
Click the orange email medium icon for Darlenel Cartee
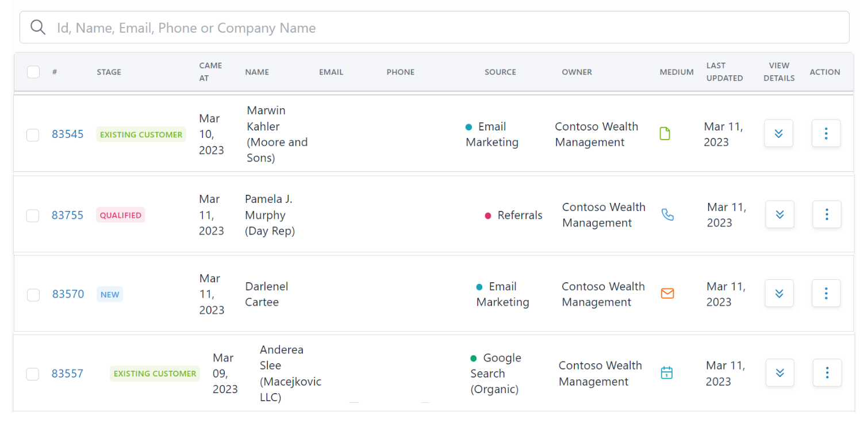(x=667, y=293)
